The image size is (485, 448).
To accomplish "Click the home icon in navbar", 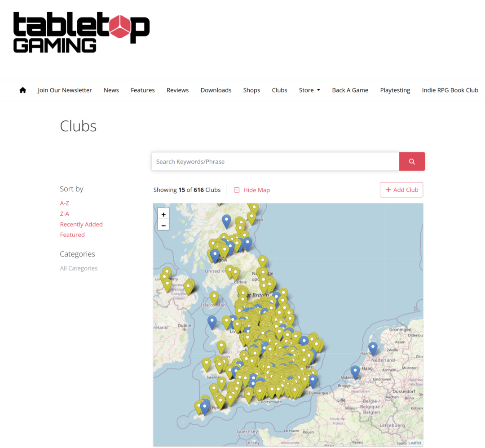I will coord(23,90).
